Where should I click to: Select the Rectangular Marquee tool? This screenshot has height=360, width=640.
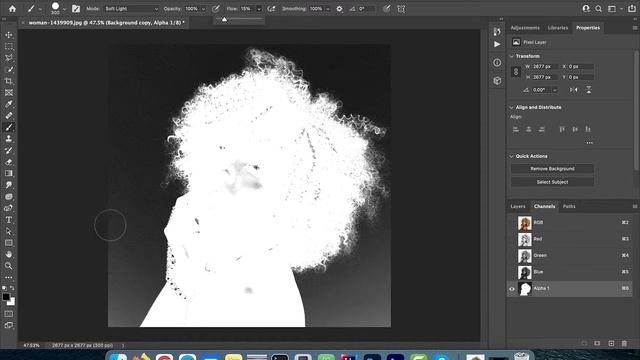[x=9, y=47]
